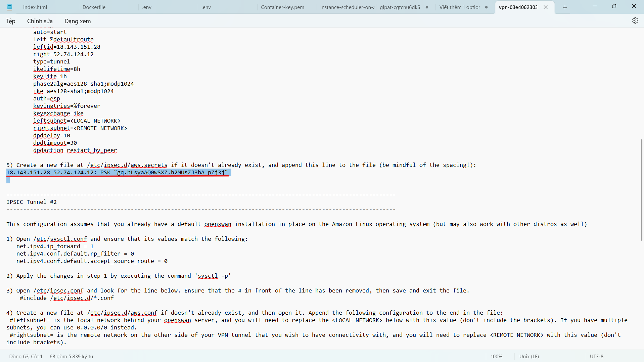This screenshot has height=362, width=644.
Task: Add a new tab with plus button
Action: click(x=565, y=7)
